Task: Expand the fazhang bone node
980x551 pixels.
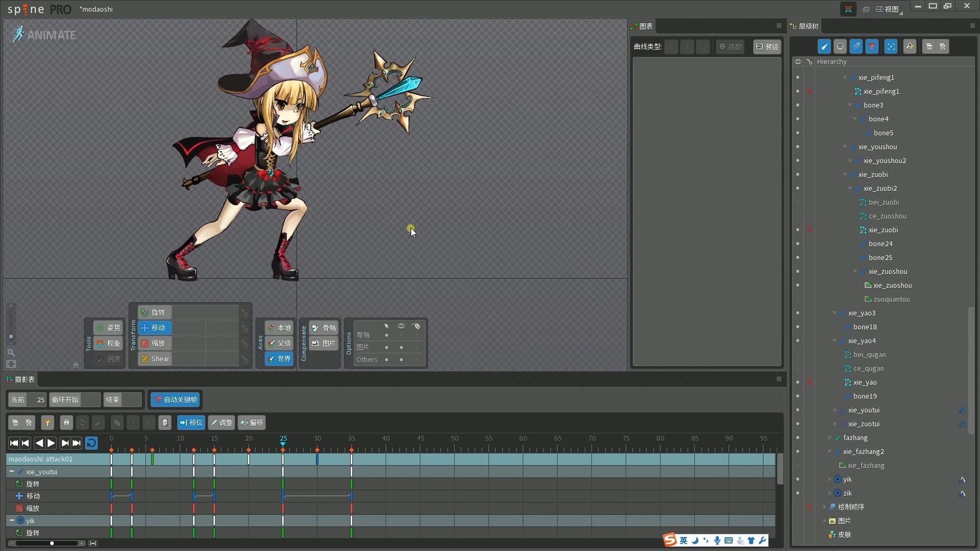Action: pyautogui.click(x=829, y=438)
